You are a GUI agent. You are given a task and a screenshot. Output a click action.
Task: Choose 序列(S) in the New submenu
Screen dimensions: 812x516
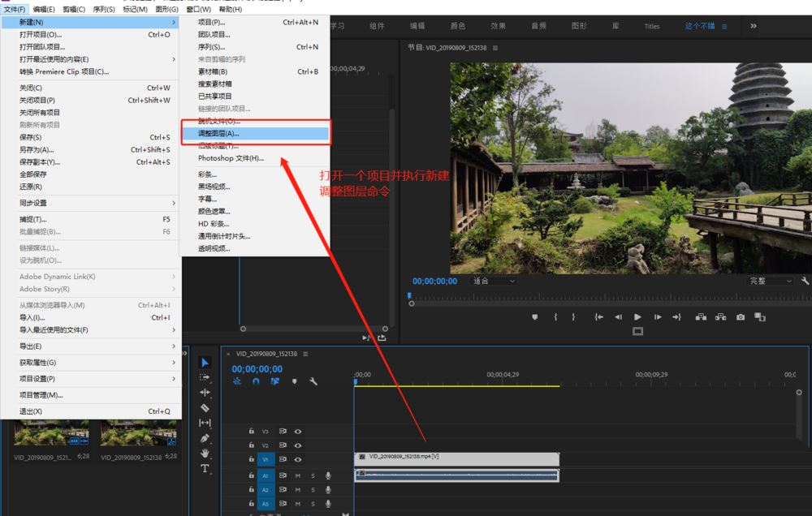click(x=255, y=46)
